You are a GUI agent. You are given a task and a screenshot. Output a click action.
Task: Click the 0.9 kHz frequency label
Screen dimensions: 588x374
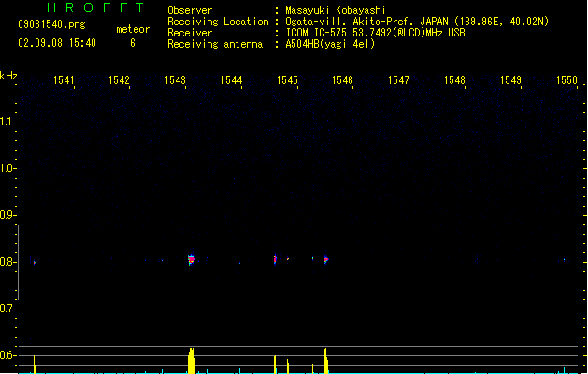tap(7, 215)
